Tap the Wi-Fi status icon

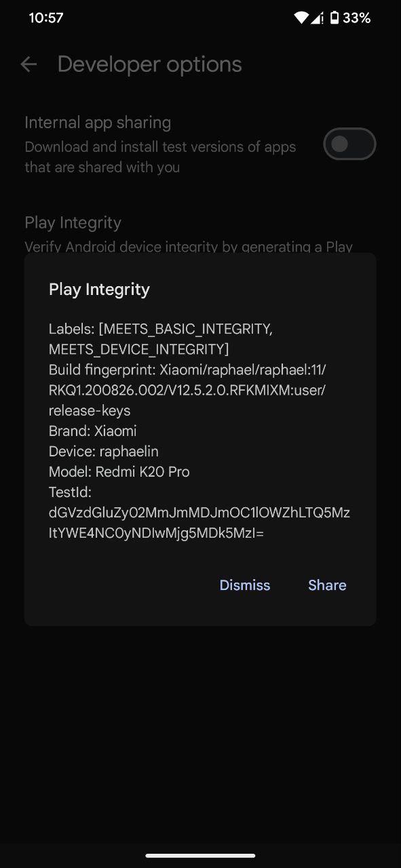301,18
